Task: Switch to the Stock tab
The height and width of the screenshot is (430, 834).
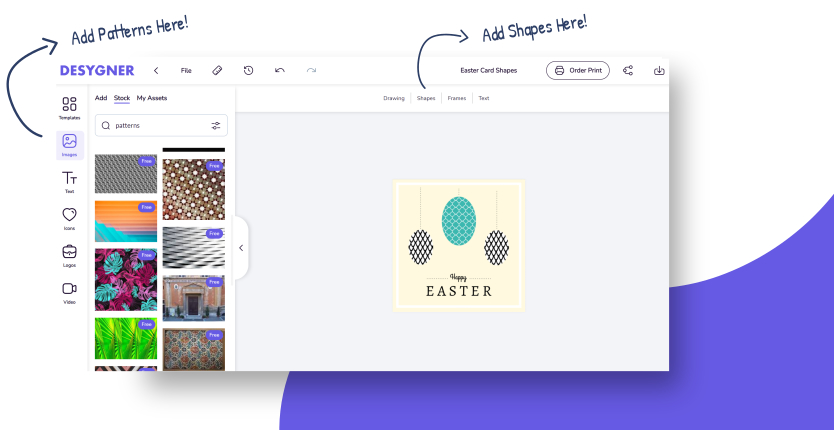Action: tap(122, 98)
